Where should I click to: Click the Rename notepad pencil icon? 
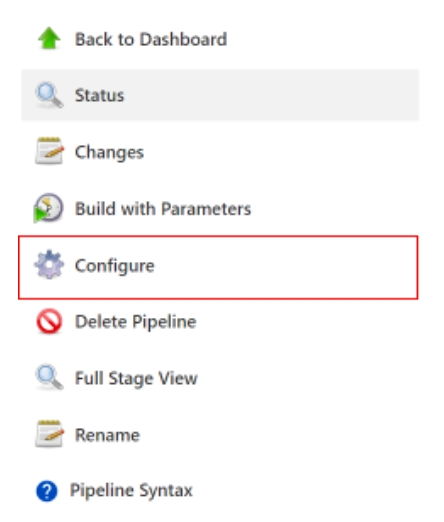click(x=49, y=434)
